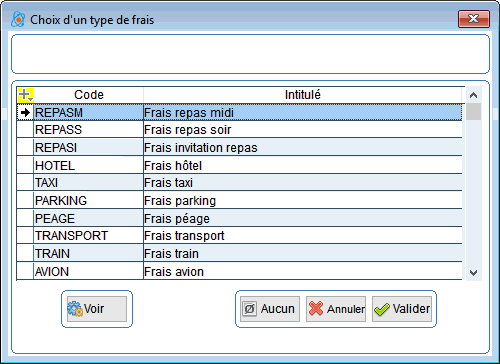Click the empty-set icon beside Aucun

click(249, 309)
